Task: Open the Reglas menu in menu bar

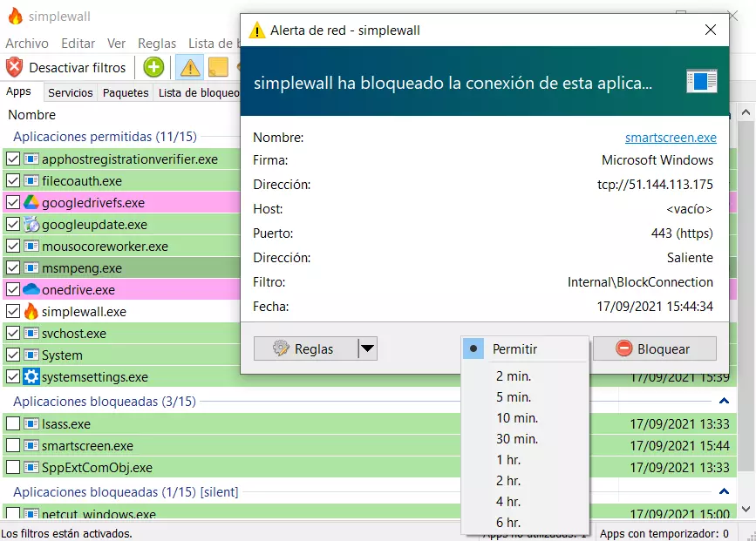Action: [x=157, y=44]
